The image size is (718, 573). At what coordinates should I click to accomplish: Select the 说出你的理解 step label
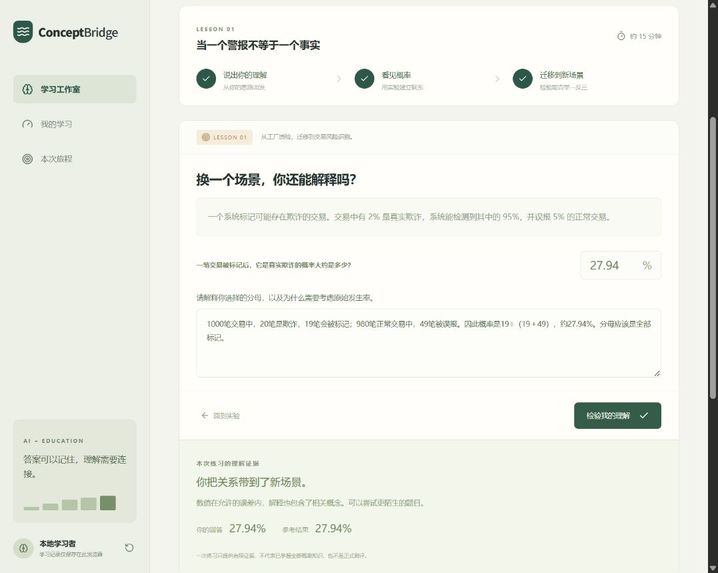click(245, 75)
